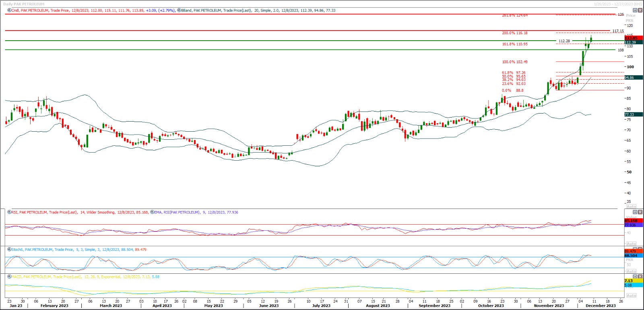Toggle Auto scaling on the RSI axis
This screenshot has width=644, height=310.
631,244
